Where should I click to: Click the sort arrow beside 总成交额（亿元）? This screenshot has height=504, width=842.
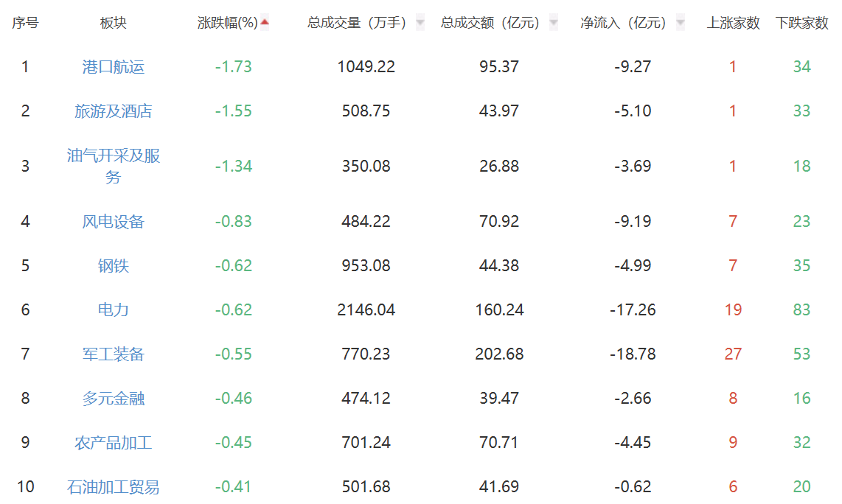[x=553, y=23]
